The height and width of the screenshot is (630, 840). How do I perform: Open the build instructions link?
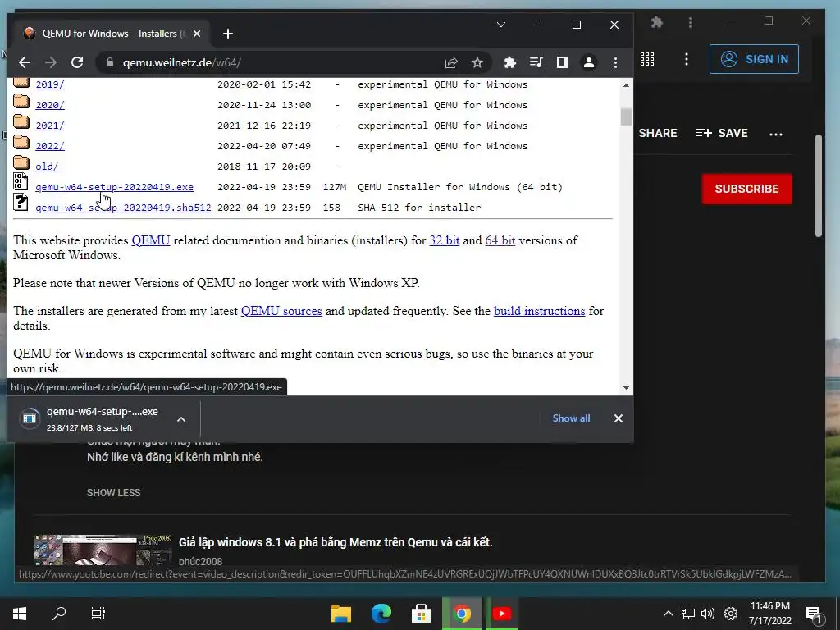(539, 311)
